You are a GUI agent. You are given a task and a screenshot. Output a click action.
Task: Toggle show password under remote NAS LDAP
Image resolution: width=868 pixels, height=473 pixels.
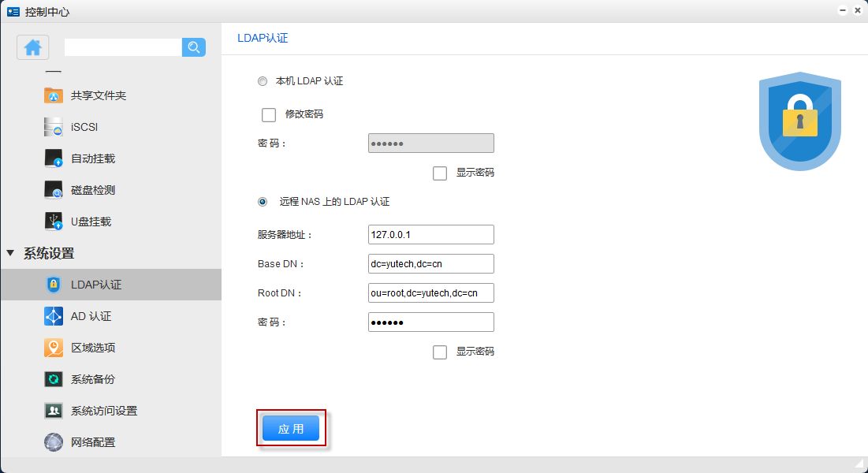point(440,352)
